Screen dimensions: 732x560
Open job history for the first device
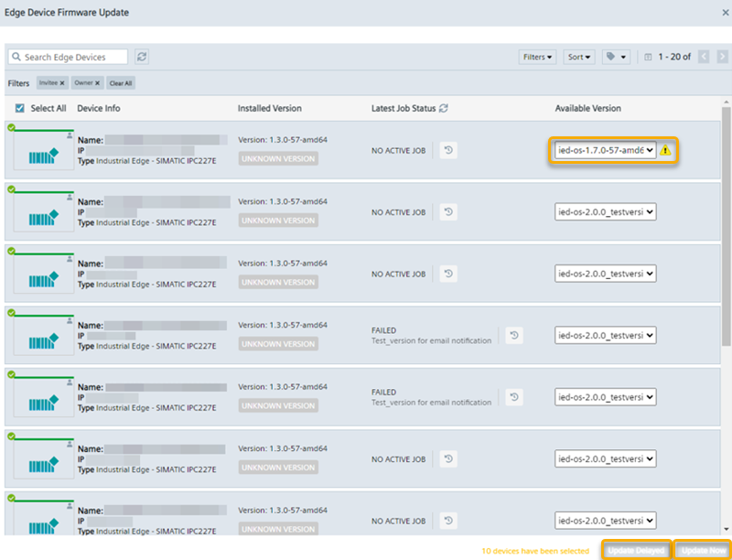tap(448, 150)
